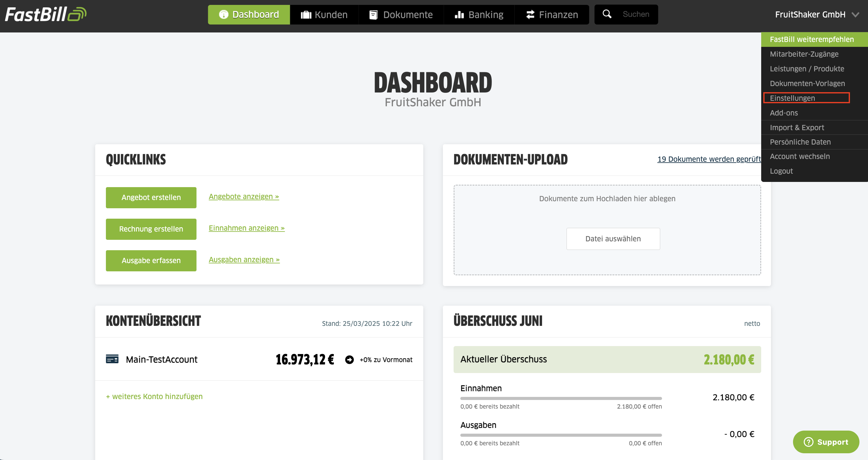868x460 pixels.
Task: Open Import & Export menu entry
Action: pos(814,127)
